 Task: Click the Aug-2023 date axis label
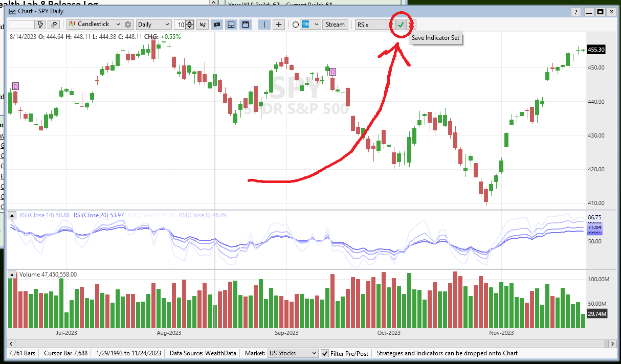(x=169, y=333)
